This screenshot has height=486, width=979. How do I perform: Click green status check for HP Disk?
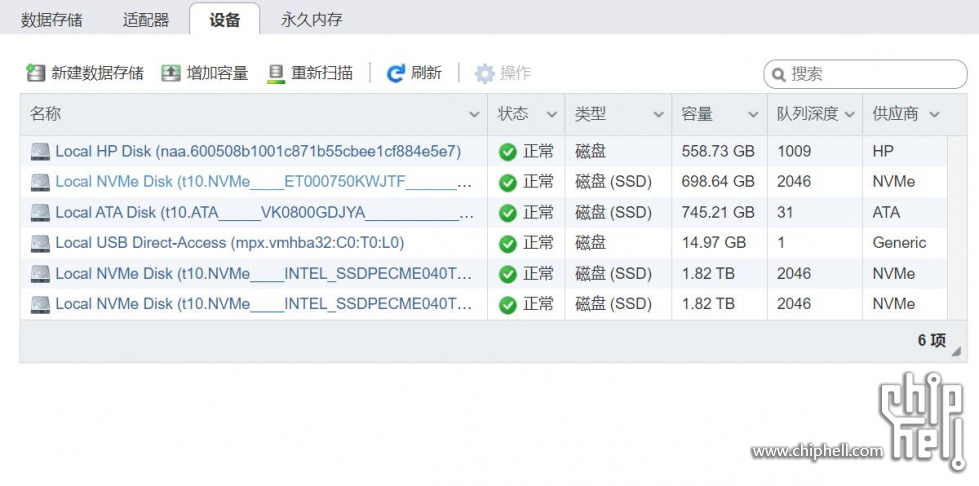click(x=508, y=152)
